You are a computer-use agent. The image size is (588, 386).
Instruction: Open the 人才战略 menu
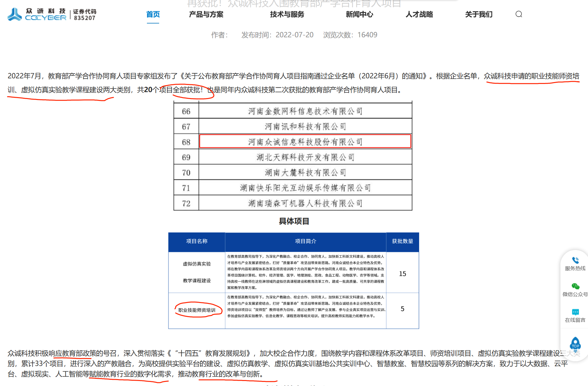(419, 14)
